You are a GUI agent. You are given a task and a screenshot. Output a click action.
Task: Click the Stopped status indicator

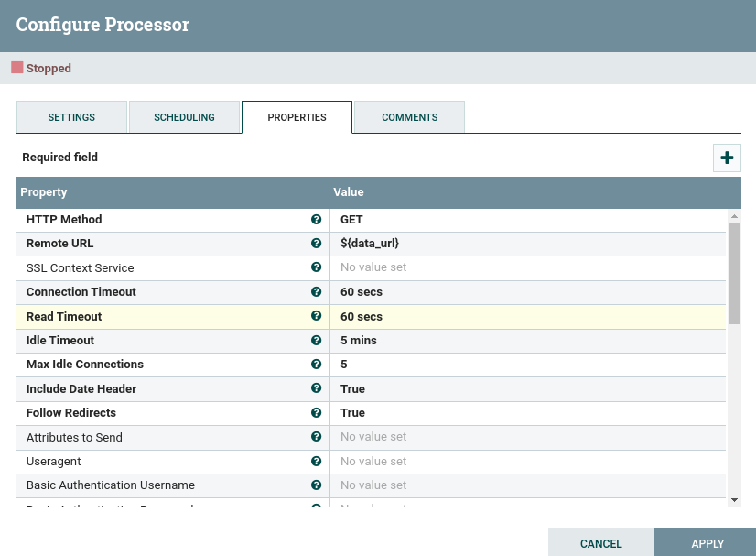[41, 68]
